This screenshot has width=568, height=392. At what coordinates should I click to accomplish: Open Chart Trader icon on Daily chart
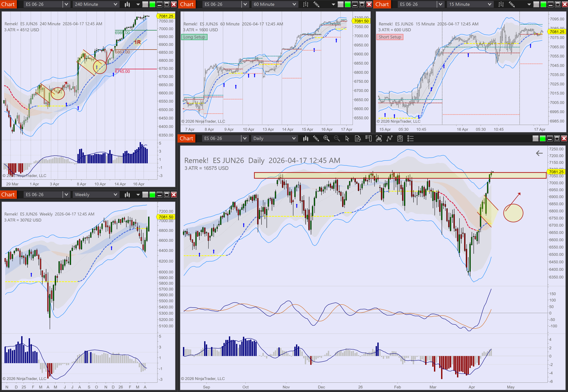click(368, 138)
